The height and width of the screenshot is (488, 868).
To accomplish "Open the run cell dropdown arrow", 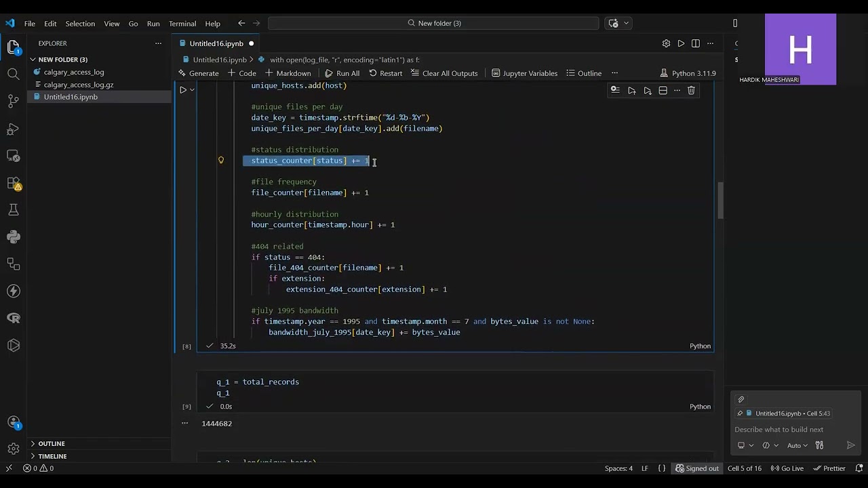I will coord(193,90).
